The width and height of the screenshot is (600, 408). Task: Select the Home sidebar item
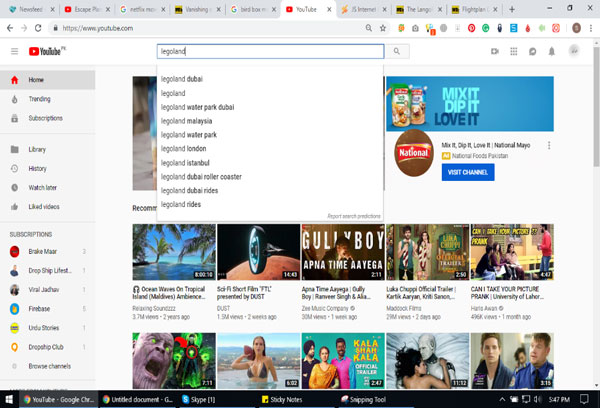click(x=47, y=80)
